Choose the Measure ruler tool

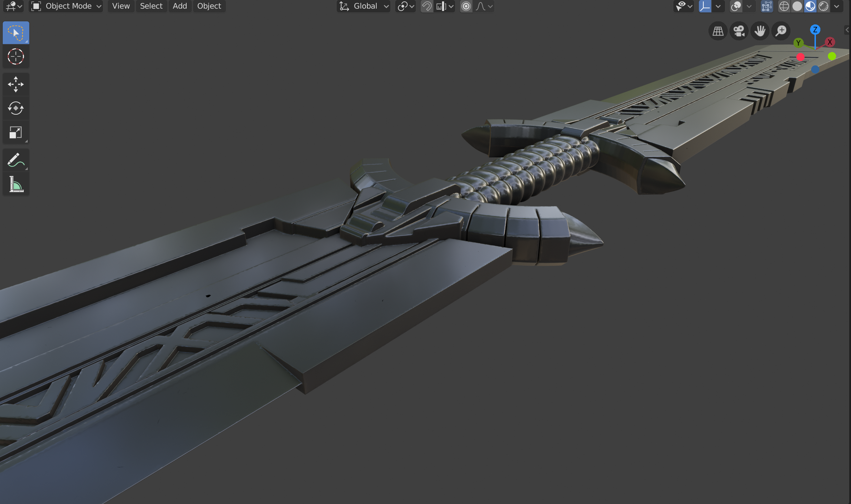(x=16, y=185)
